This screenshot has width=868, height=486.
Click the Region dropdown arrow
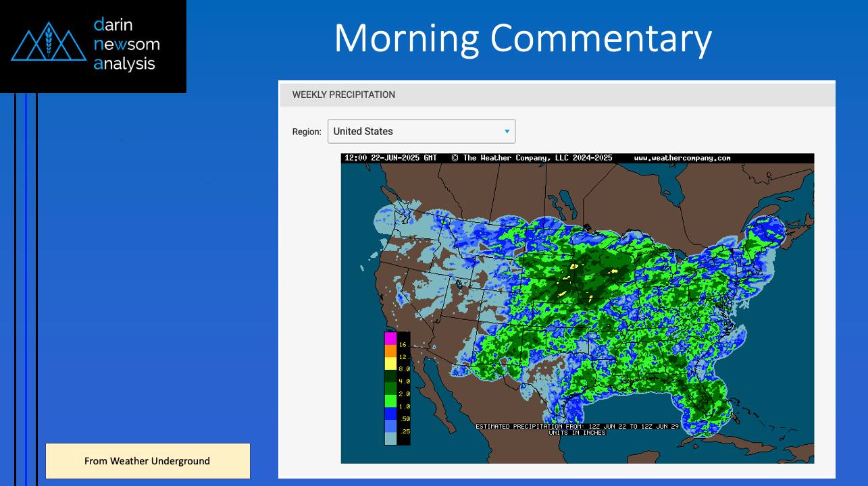[x=507, y=132]
